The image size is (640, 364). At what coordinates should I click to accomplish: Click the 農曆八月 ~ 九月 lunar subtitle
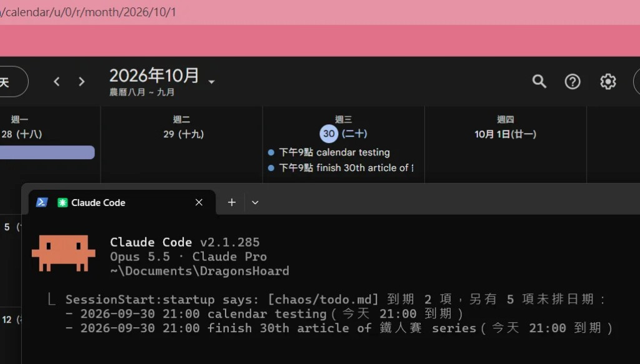click(x=142, y=92)
